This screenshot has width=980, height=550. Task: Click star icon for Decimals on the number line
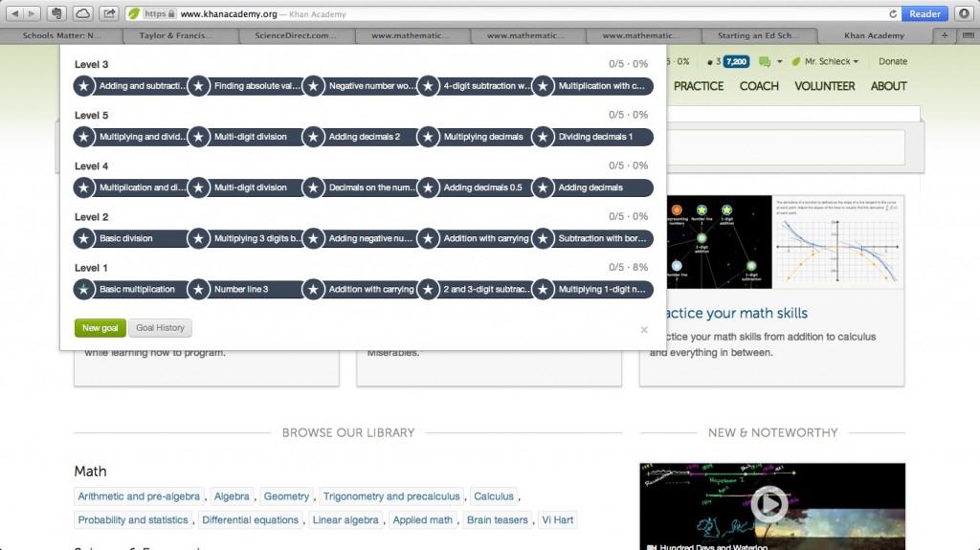(x=313, y=187)
